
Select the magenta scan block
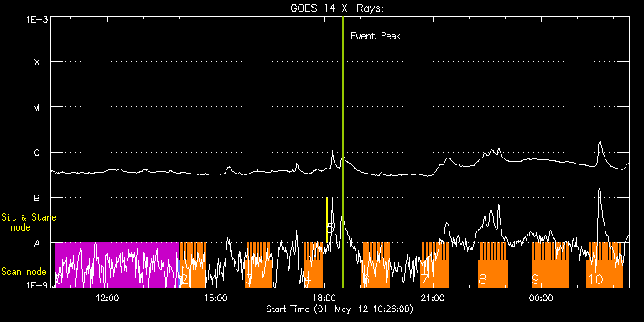coord(117,265)
